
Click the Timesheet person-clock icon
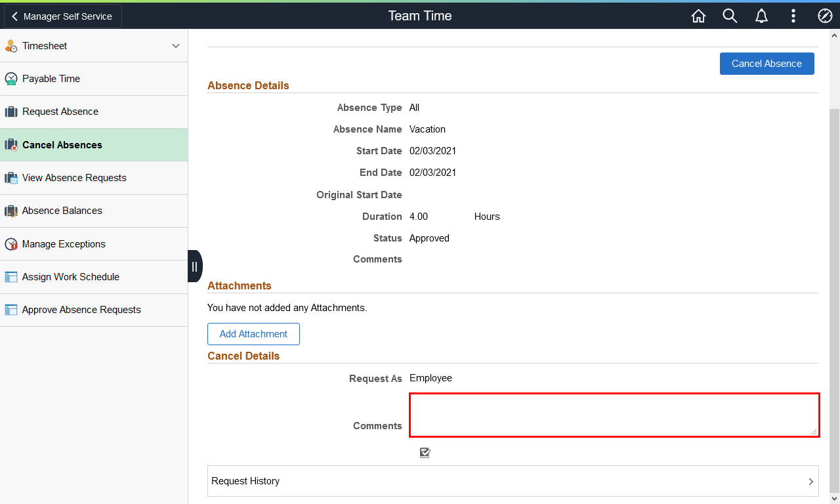pyautogui.click(x=11, y=46)
